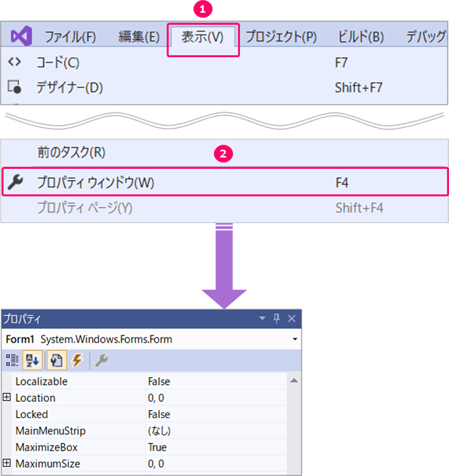Click the property pages wrench icon in toolbar
Screen dimensions: 449x476
tap(102, 360)
